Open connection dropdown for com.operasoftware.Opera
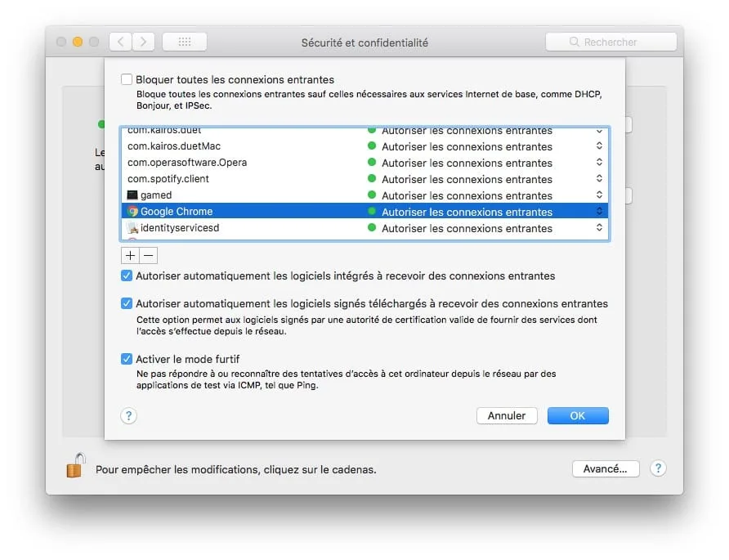Image resolution: width=729 pixels, height=560 pixels. pyautogui.click(x=599, y=162)
